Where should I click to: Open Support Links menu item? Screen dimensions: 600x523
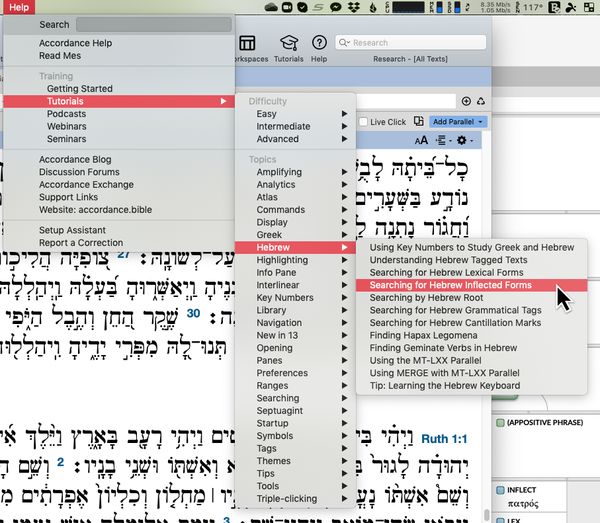[x=119, y=197]
